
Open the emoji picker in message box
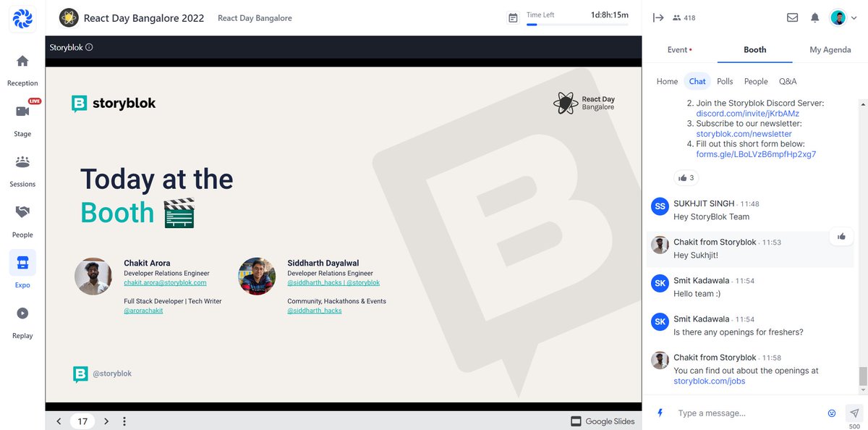(832, 413)
